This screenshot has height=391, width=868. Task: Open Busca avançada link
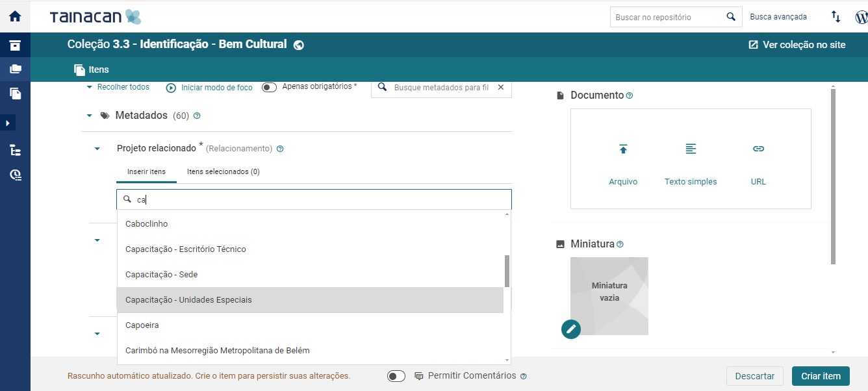778,17
